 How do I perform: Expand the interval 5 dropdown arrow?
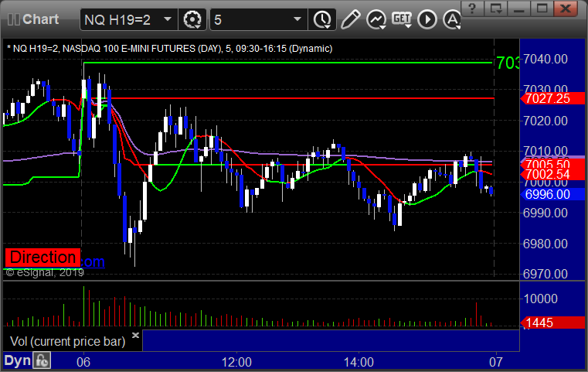[297, 19]
